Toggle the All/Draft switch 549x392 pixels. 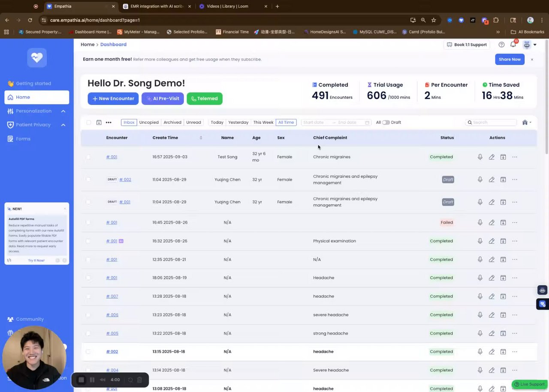point(386,123)
